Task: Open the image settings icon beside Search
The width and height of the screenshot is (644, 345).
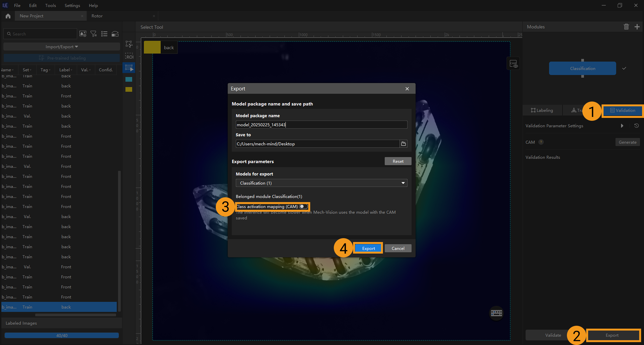Action: [83, 34]
